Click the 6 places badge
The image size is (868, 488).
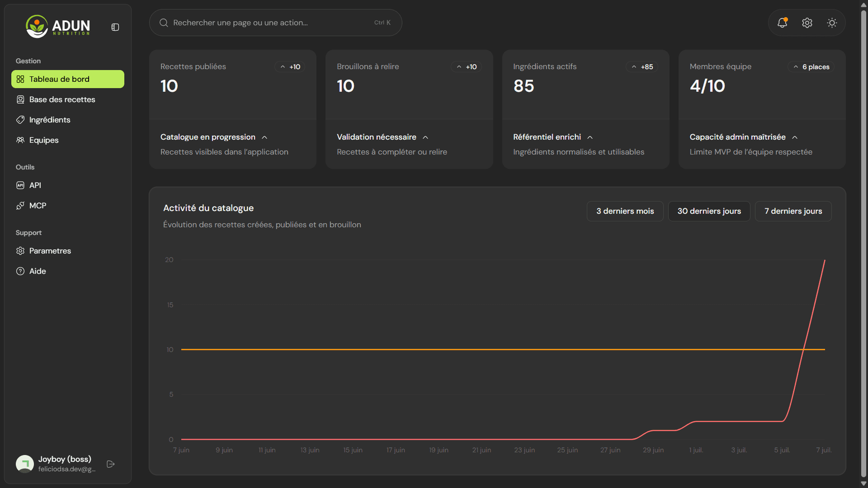tap(811, 67)
